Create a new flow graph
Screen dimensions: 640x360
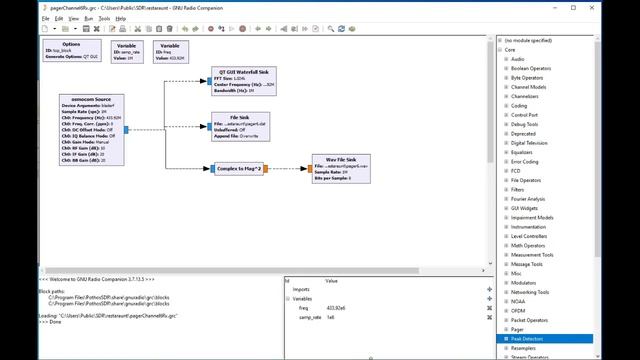[45, 29]
